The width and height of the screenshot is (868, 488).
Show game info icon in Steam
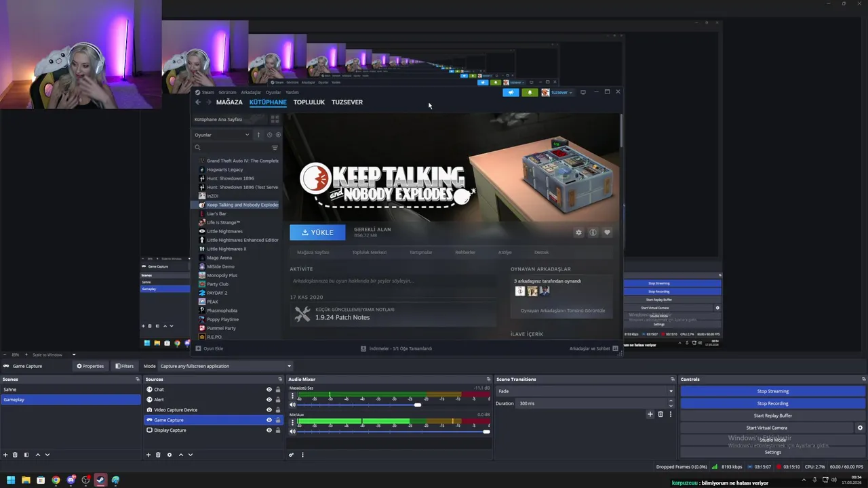tap(593, 232)
